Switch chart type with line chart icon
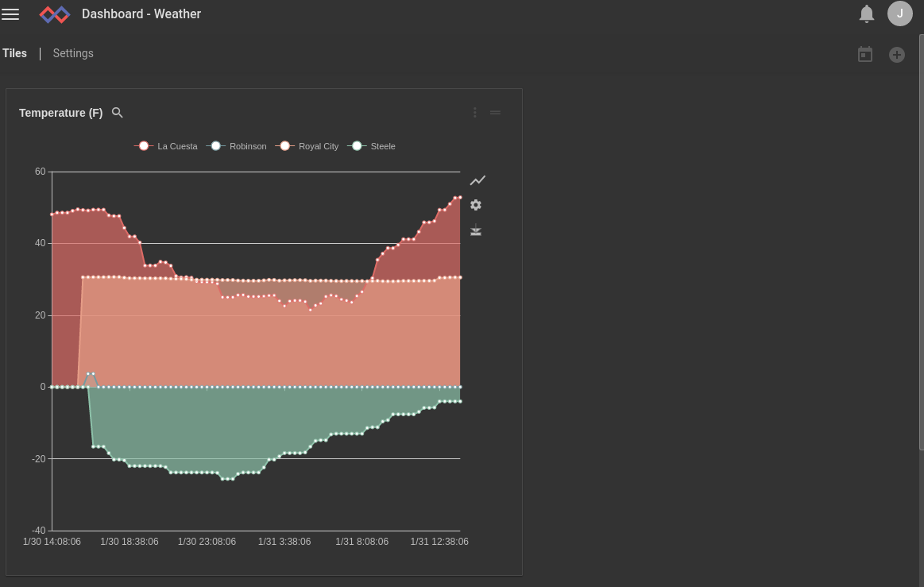 pos(477,180)
